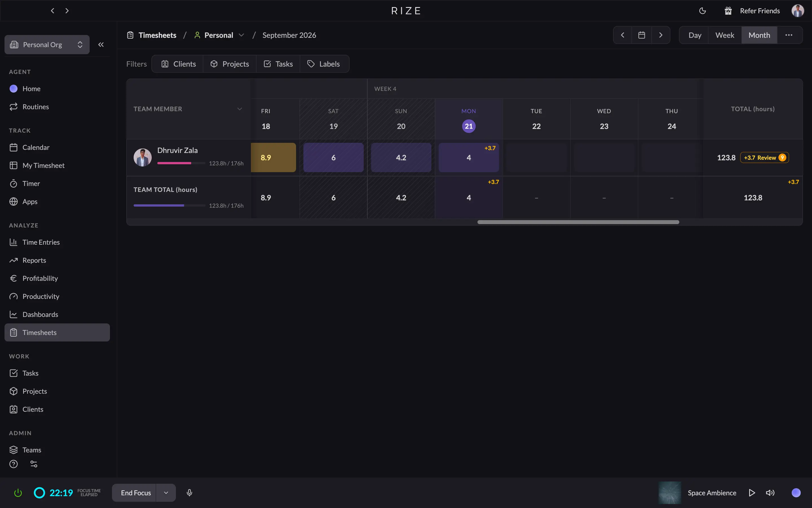Expand the Team Member column sort chevron
The width and height of the screenshot is (812, 508).
tap(240, 109)
